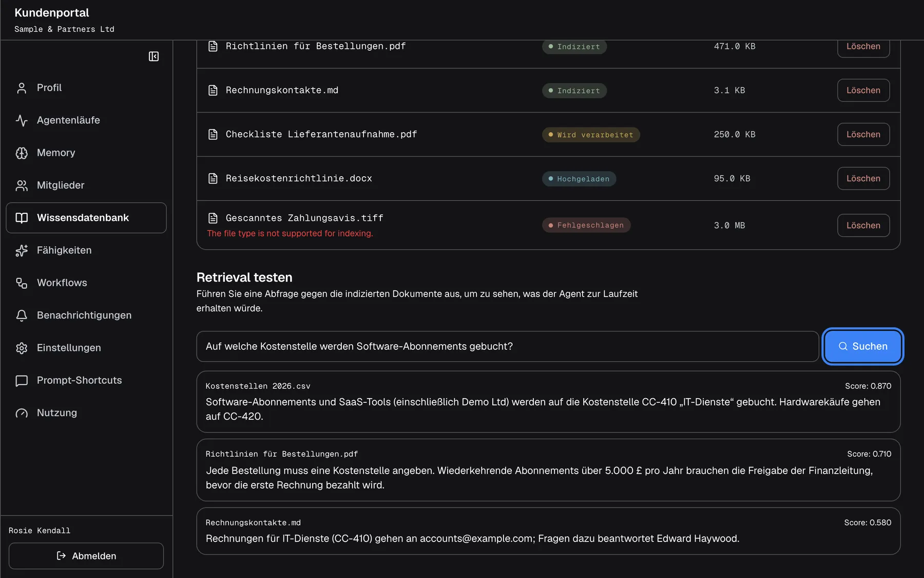
Task: Click the Score: 0.710 value
Action: 869,454
